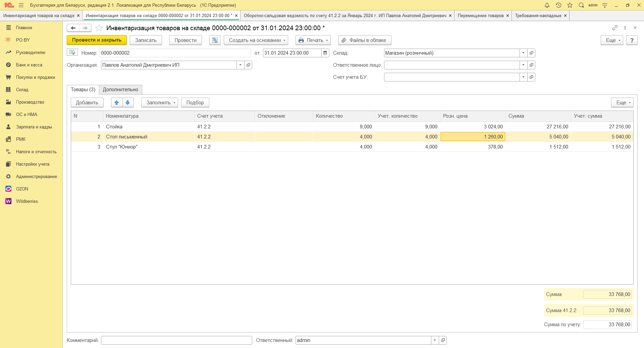This screenshot has width=644, height=348.
Task: Click the Комментарий input field
Action: [x=176, y=340]
